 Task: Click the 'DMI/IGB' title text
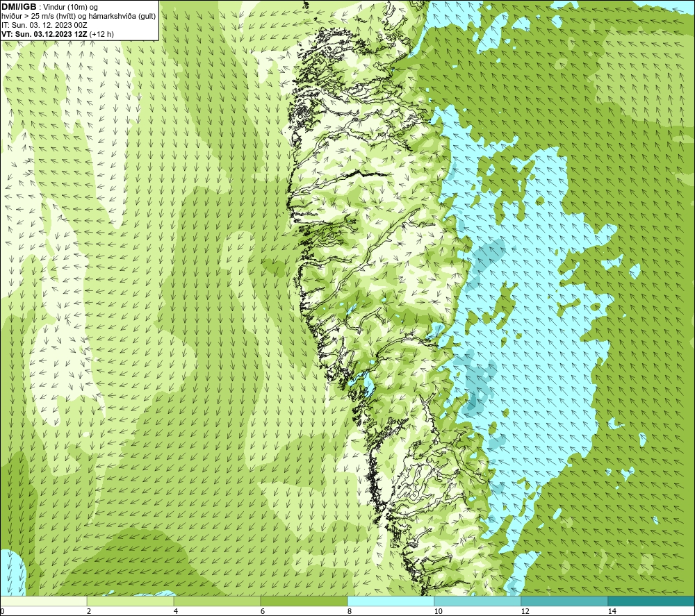tap(19, 7)
